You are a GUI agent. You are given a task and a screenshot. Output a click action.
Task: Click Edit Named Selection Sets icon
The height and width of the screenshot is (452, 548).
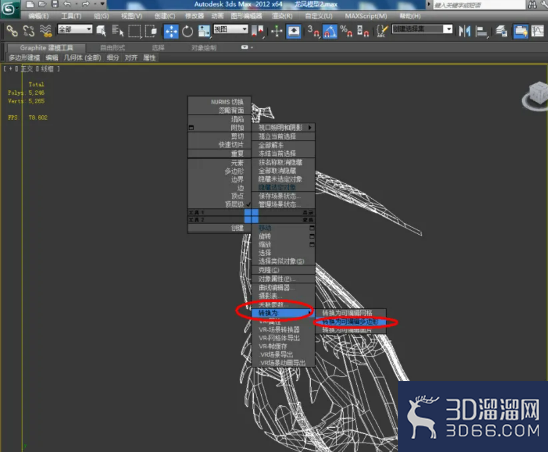pos(382,31)
